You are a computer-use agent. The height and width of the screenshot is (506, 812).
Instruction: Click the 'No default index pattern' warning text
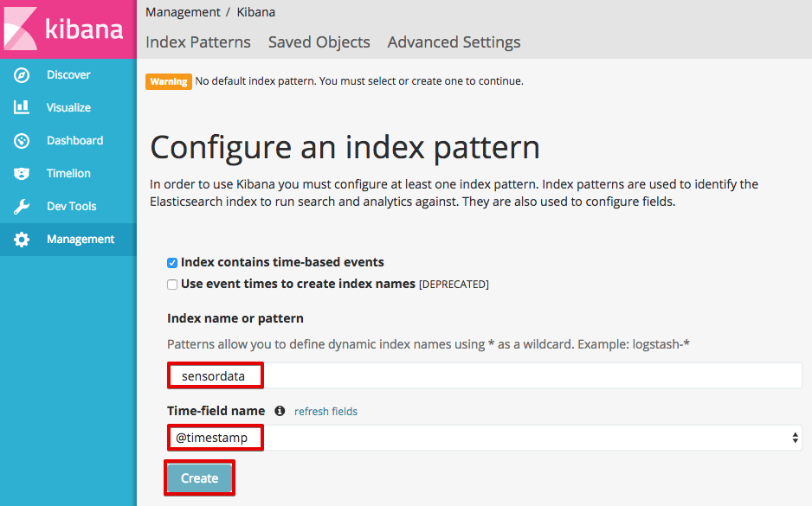[359, 81]
